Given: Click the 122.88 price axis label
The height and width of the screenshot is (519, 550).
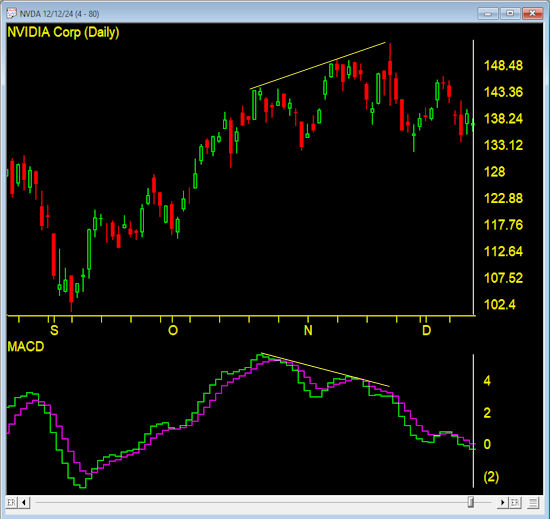Looking at the screenshot, I should pyautogui.click(x=503, y=198).
